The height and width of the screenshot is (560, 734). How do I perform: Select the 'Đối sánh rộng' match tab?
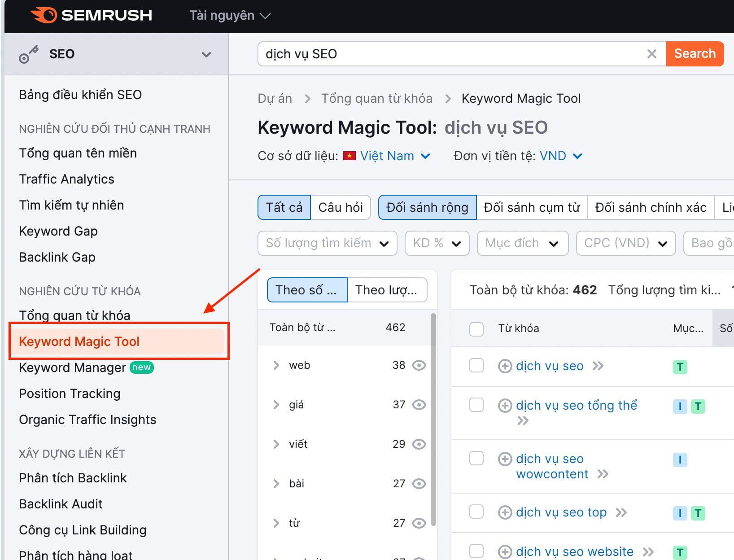(427, 207)
